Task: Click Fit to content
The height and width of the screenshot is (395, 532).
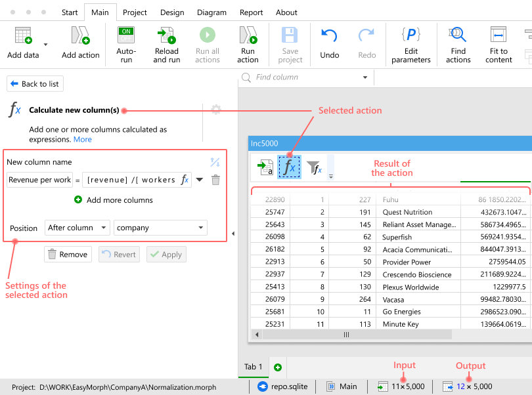Action: [499, 45]
